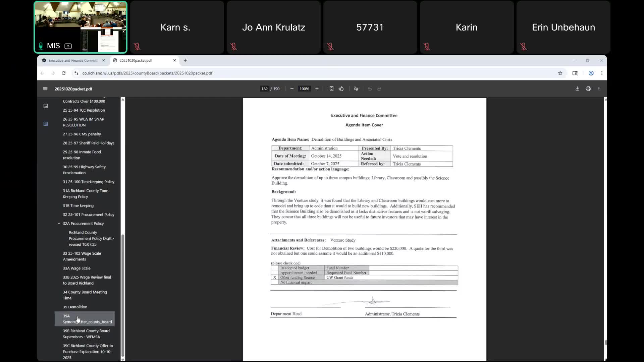Open the PDF viewer more actions menu
Screen dimensions: 644x362
tap(599, 89)
